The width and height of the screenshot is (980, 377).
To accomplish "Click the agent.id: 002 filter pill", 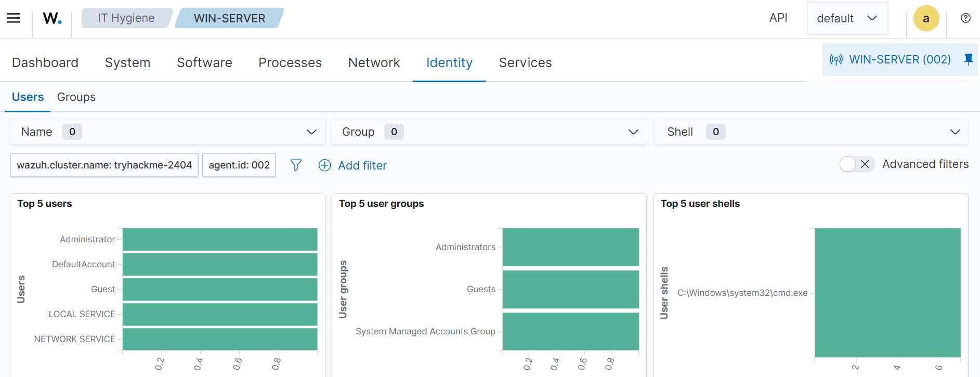I will 239,165.
